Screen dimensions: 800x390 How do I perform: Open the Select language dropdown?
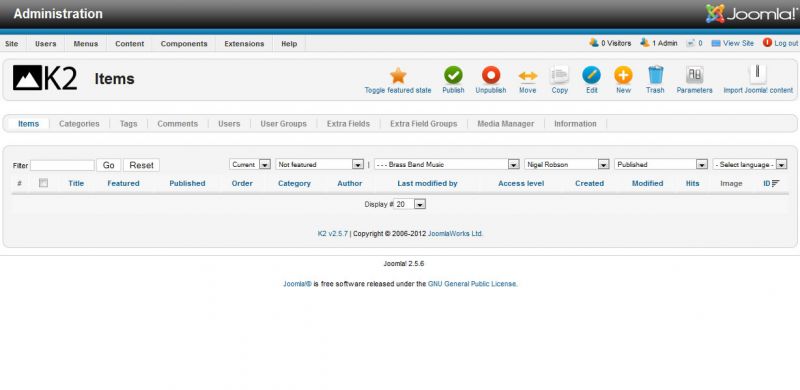click(x=750, y=164)
